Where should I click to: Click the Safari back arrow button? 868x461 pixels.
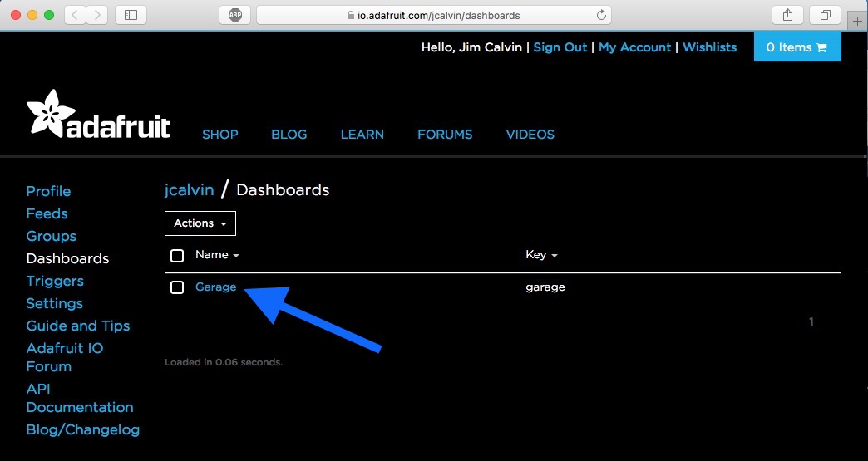click(x=75, y=15)
